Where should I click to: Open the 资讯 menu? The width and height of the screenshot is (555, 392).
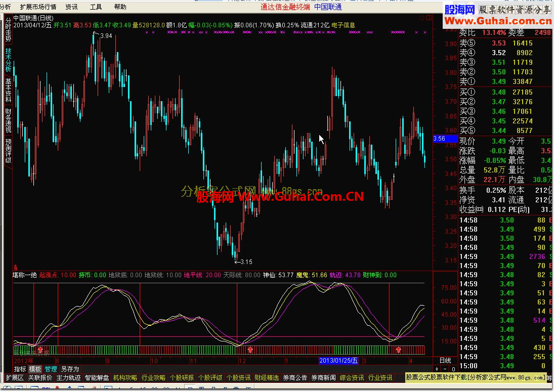click(x=71, y=7)
